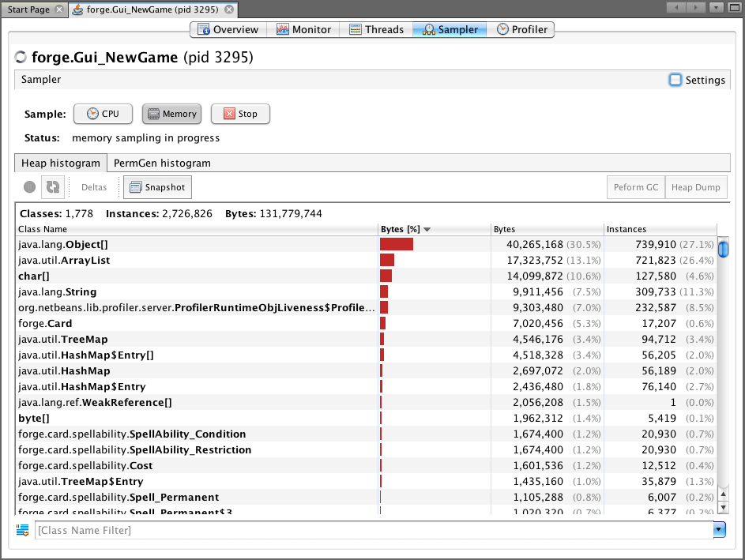This screenshot has width=745, height=560.
Task: Click the Heap Dump button
Action: click(695, 187)
